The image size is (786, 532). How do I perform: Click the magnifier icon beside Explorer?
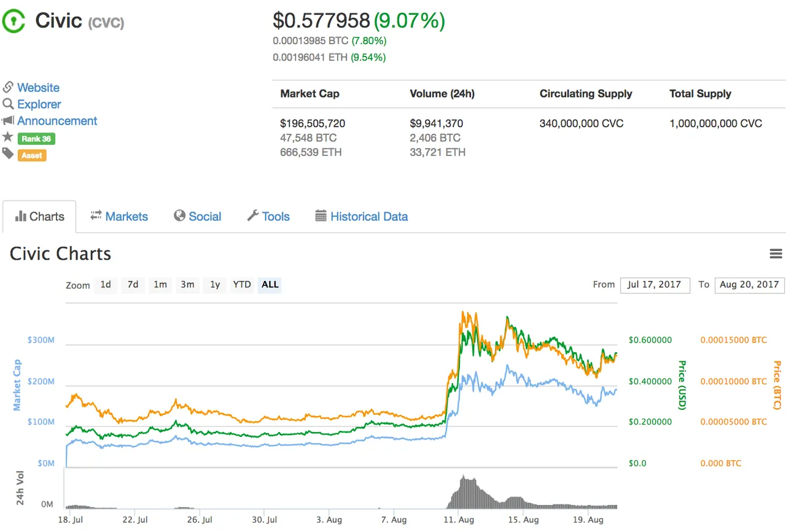[x=8, y=104]
